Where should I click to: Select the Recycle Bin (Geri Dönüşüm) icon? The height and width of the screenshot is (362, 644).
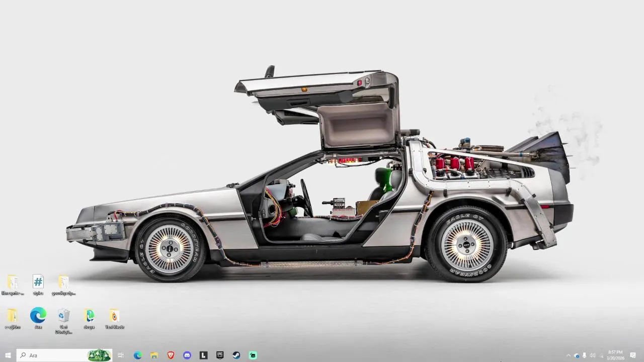63,322
